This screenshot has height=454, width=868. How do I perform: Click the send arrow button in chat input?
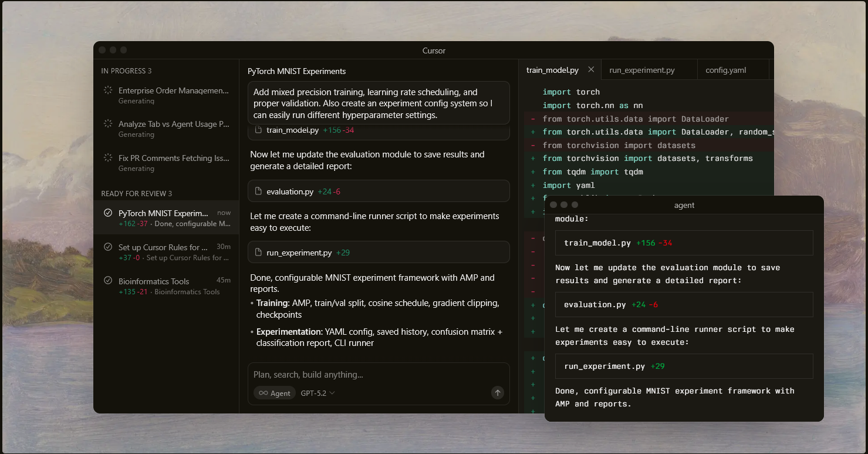click(498, 393)
